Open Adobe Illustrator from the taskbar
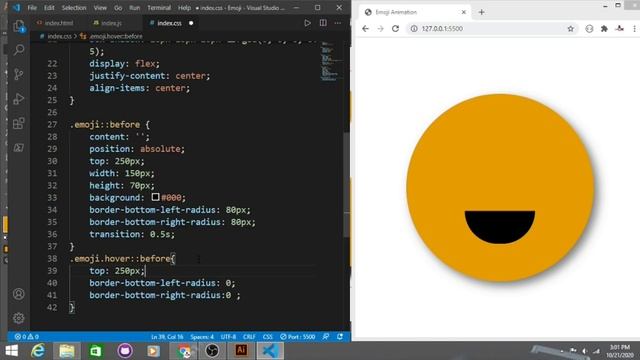Image resolution: width=640 pixels, height=360 pixels. [x=241, y=351]
